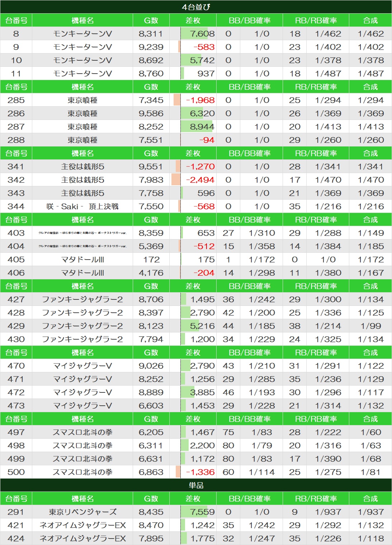
Task: Select モンキーターンV name in row 11
Action: point(82,74)
